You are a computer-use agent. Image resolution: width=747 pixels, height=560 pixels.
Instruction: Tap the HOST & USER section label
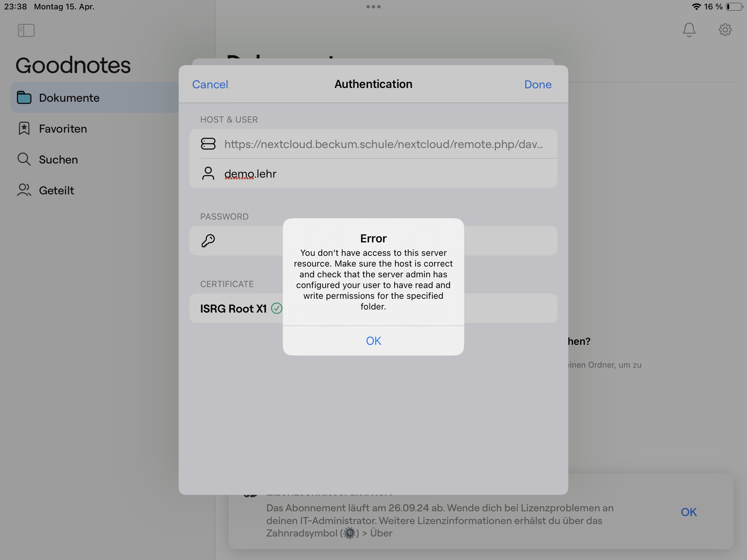(x=229, y=120)
